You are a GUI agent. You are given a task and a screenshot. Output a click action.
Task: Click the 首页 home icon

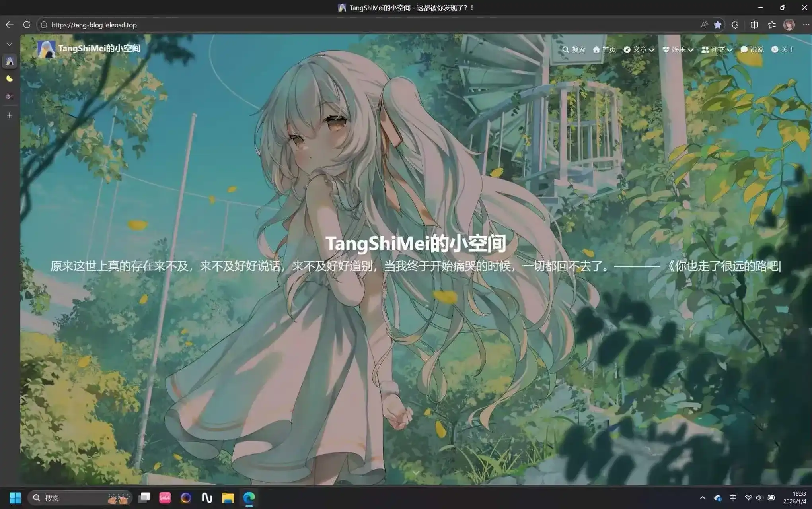click(597, 50)
